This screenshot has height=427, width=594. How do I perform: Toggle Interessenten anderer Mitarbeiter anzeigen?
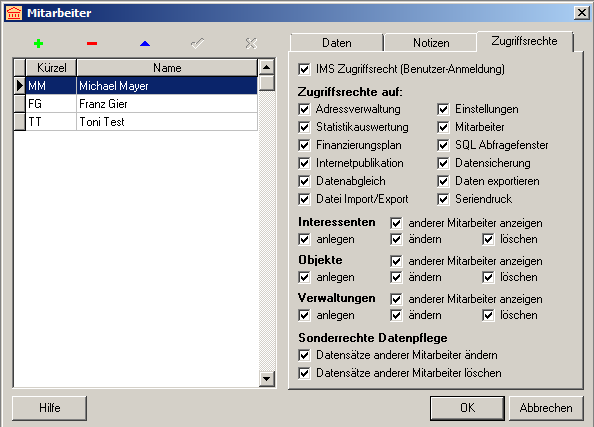coord(396,223)
